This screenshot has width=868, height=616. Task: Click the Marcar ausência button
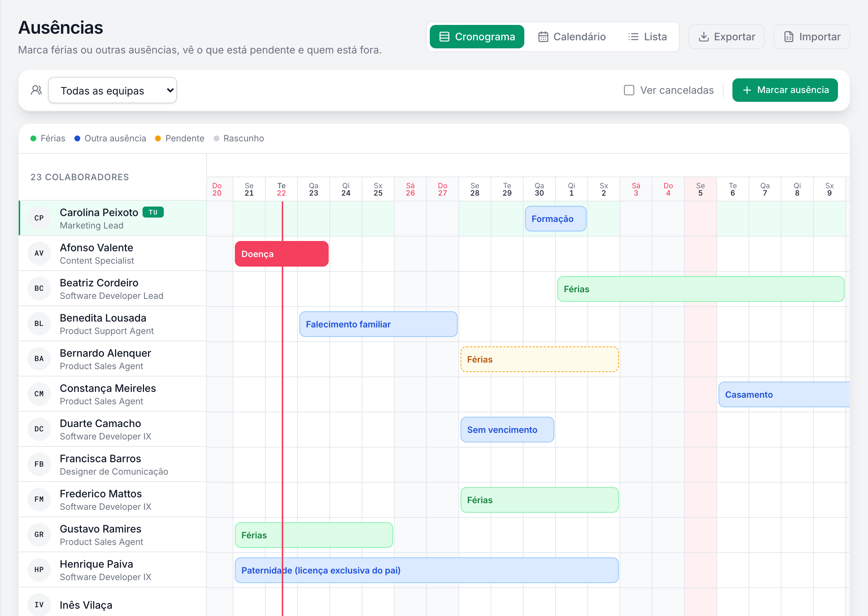point(785,90)
